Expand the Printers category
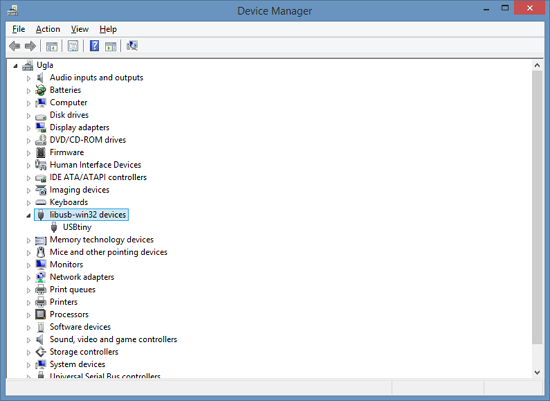Image resolution: width=550 pixels, height=401 pixels. 29,302
